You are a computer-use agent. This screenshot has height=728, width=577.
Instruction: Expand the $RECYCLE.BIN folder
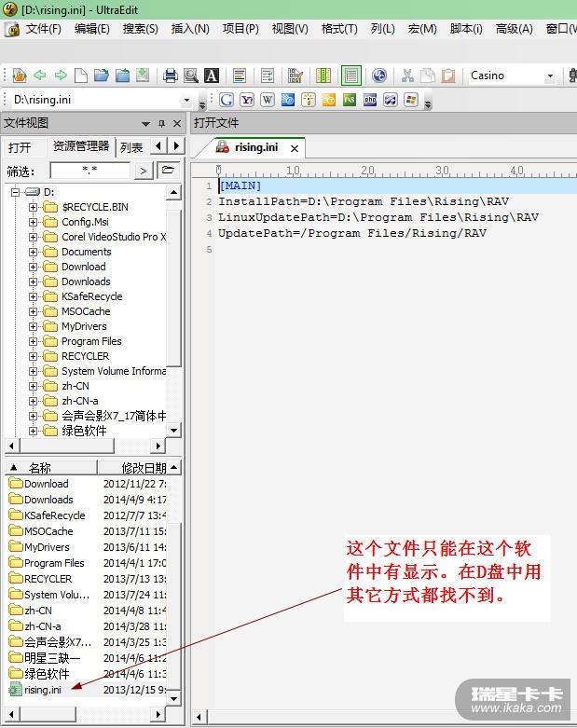tap(33, 207)
